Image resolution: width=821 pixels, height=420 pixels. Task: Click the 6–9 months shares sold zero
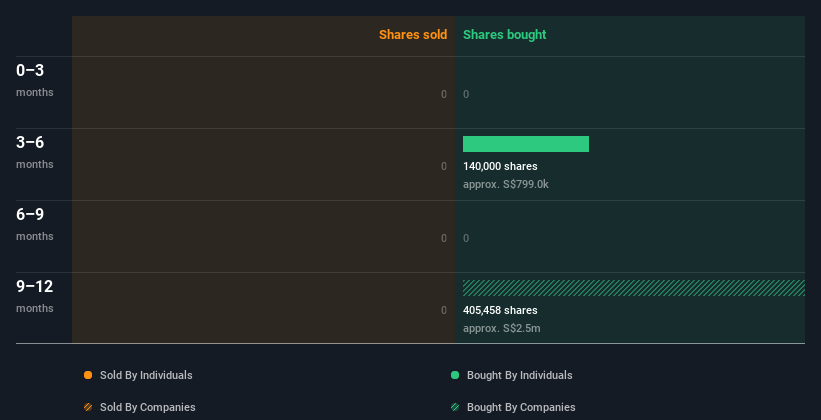444,238
